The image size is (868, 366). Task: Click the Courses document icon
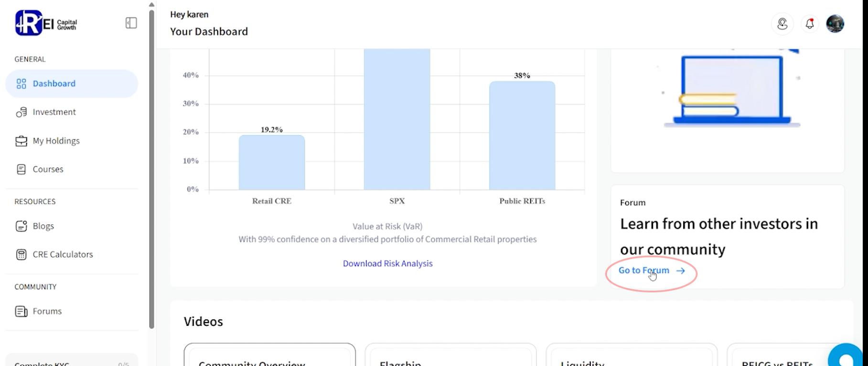tap(21, 169)
